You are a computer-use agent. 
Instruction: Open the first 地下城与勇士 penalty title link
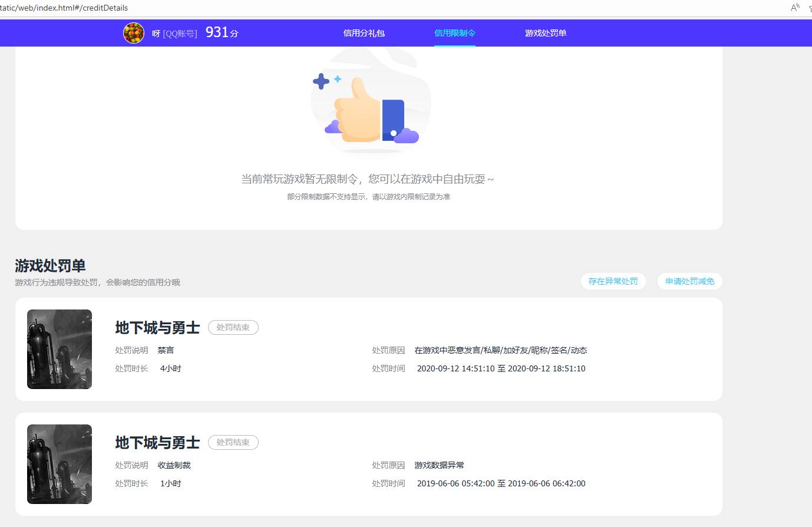157,327
